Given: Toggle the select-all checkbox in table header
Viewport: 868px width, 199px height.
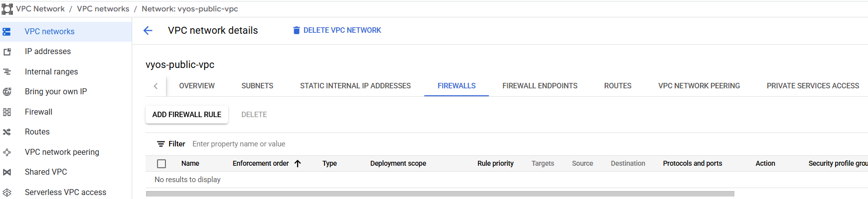Looking at the screenshot, I should pyautogui.click(x=161, y=164).
